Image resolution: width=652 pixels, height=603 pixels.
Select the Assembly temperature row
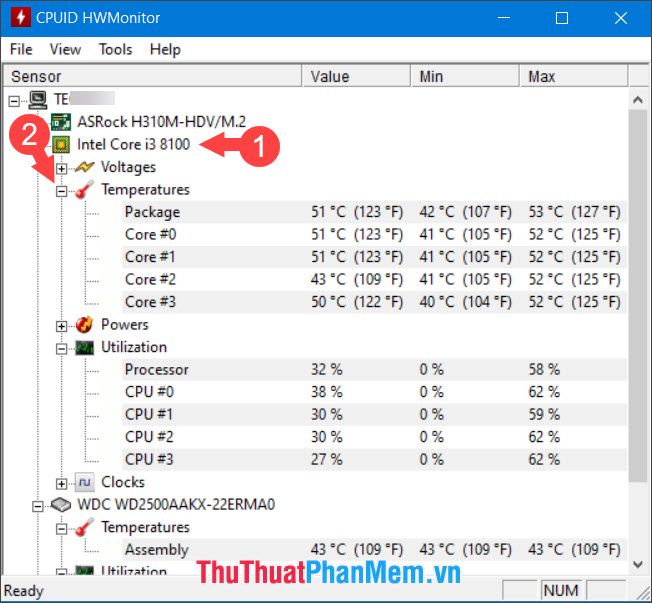pyautogui.click(x=374, y=549)
